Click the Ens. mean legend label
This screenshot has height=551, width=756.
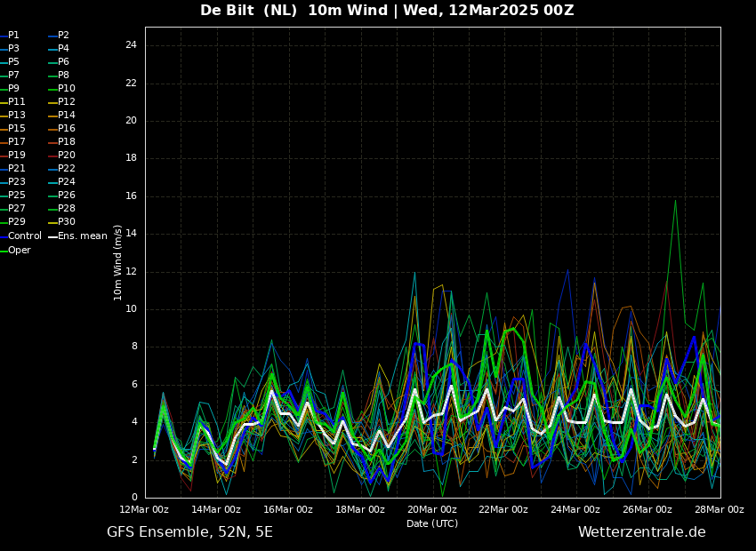point(82,236)
